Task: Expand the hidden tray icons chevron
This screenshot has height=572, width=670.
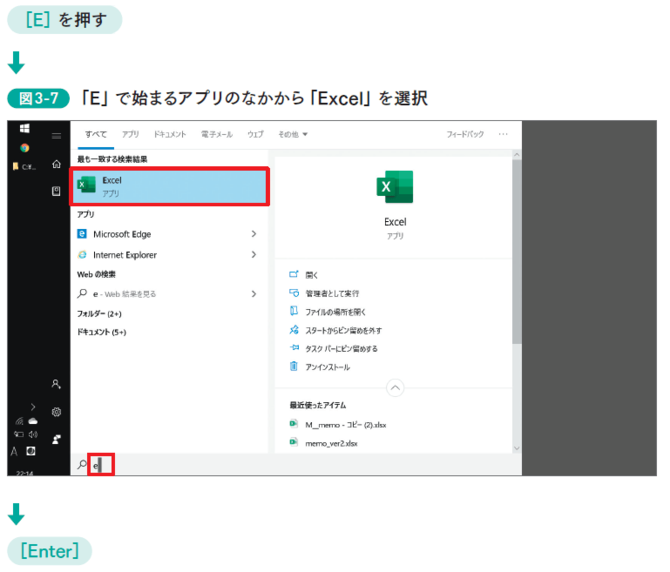Action: (33, 407)
